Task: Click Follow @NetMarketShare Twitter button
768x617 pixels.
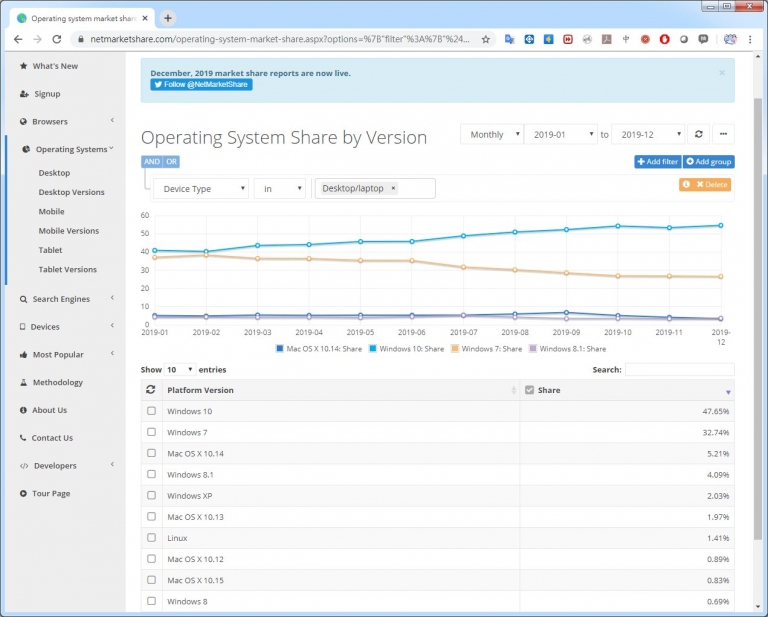Action: pyautogui.click(x=201, y=84)
